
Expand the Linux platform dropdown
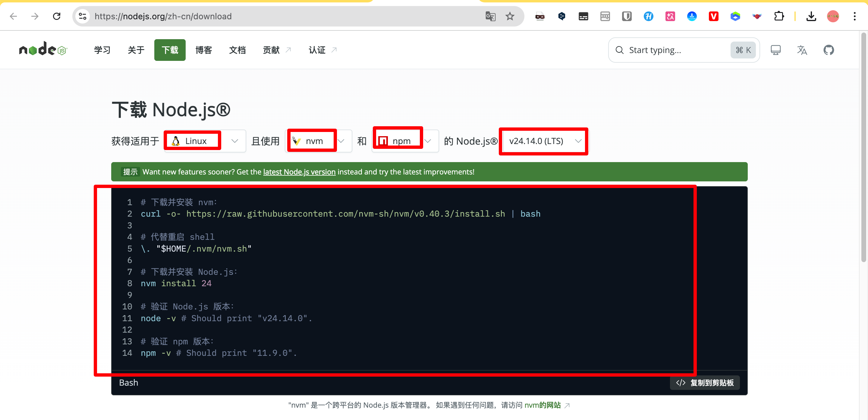[x=205, y=141]
